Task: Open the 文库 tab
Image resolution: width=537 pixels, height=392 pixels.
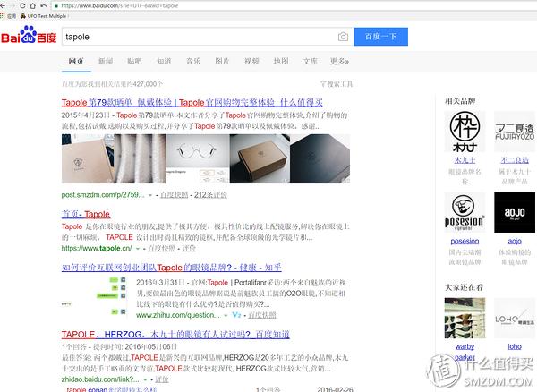Action: pyautogui.click(x=311, y=61)
